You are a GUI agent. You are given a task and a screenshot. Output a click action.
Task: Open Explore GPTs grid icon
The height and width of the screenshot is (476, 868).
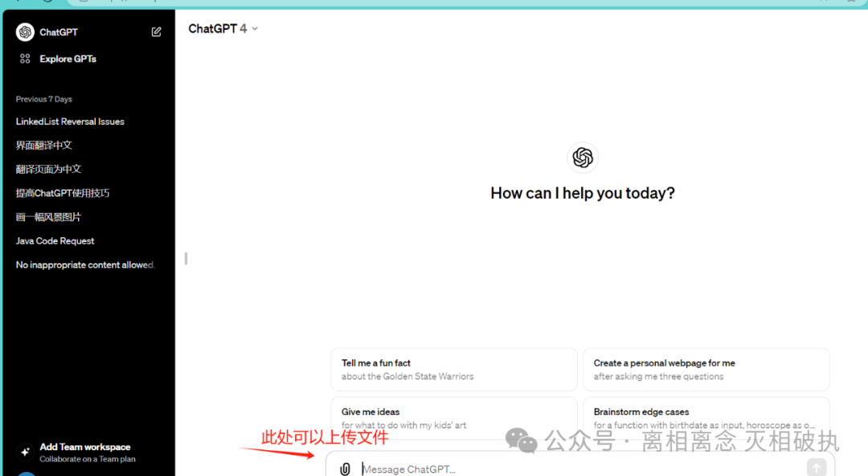(x=25, y=59)
